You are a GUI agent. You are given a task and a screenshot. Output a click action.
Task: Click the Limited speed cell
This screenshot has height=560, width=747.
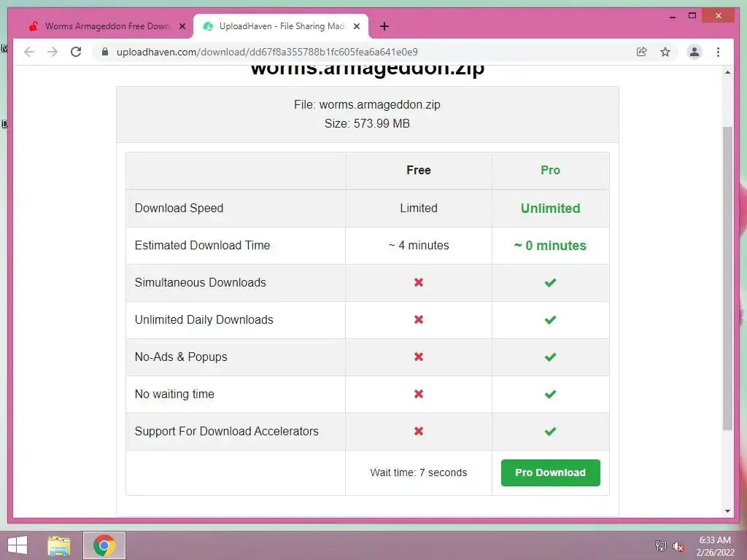418,208
